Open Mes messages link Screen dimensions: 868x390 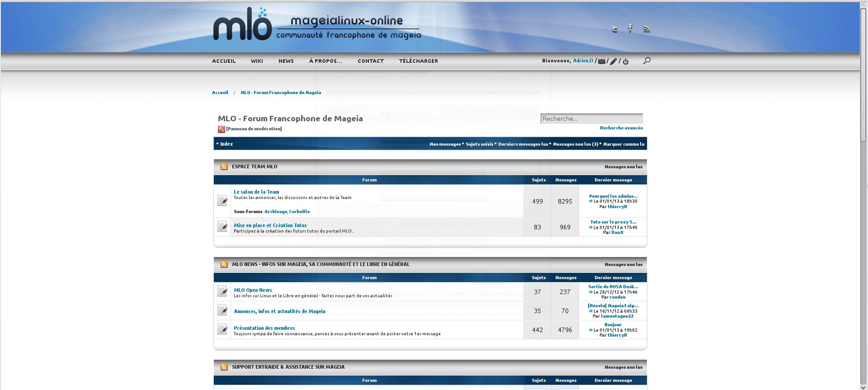(x=445, y=144)
